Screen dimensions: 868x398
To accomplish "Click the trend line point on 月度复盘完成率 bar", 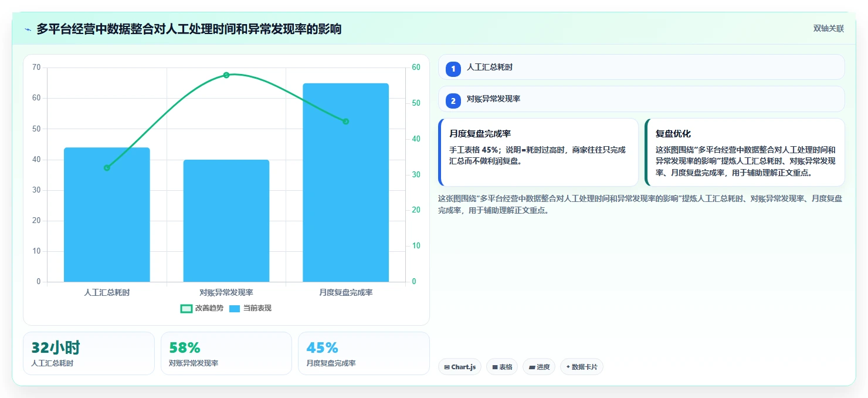I will [345, 122].
